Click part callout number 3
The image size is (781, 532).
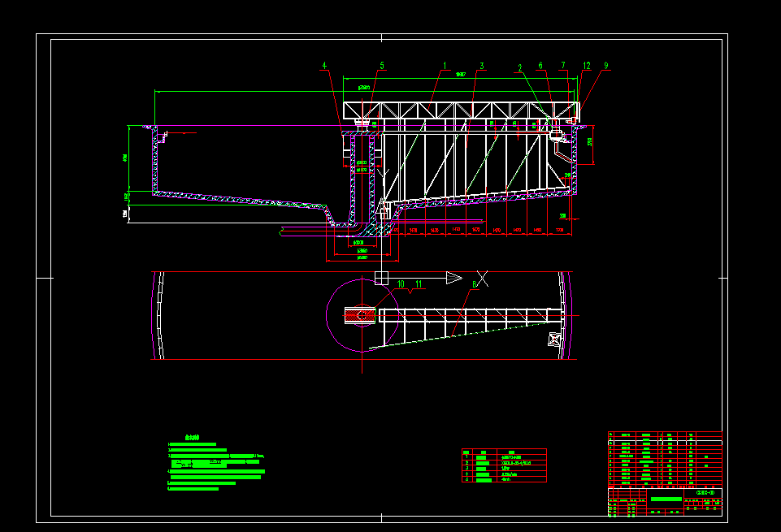tap(482, 66)
